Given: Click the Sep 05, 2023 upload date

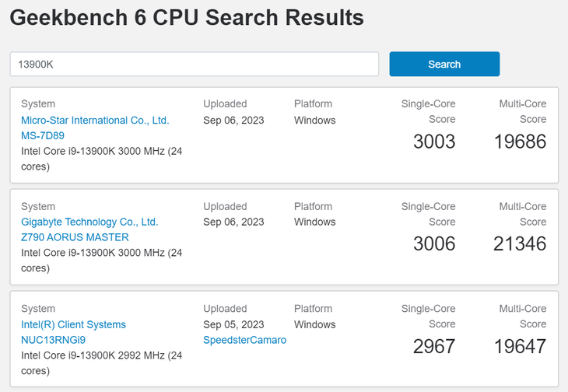Looking at the screenshot, I should [x=233, y=324].
